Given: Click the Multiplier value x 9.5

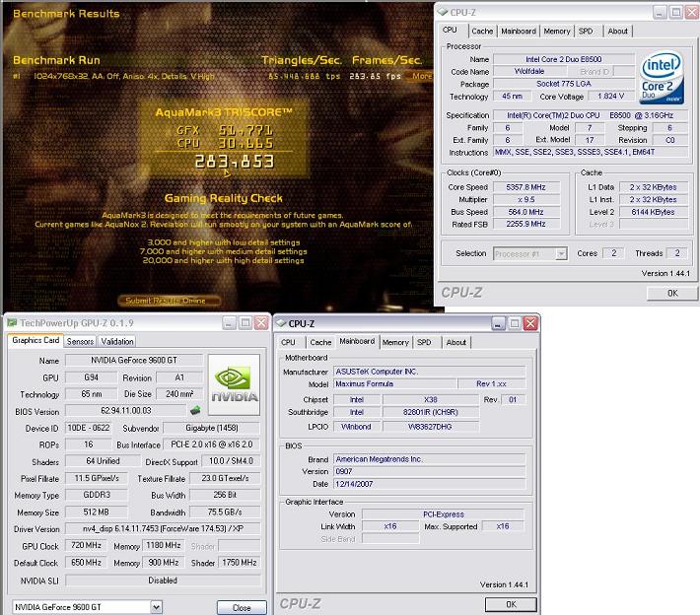Looking at the screenshot, I should tap(525, 199).
